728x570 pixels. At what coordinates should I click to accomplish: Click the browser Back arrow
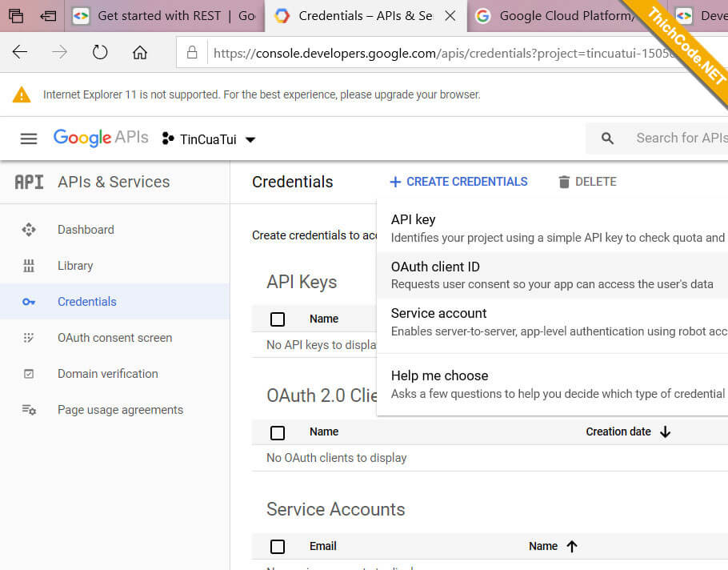click(x=19, y=52)
